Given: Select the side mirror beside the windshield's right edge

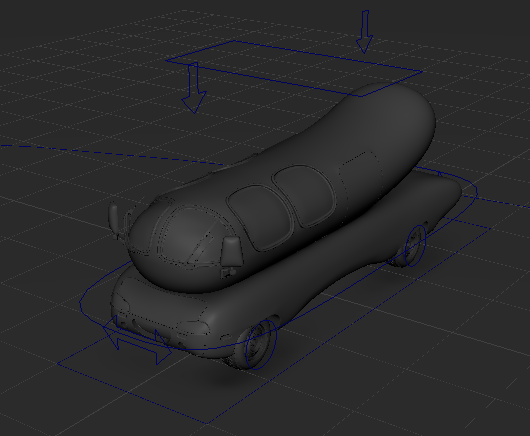Looking at the screenshot, I should 232,251.
